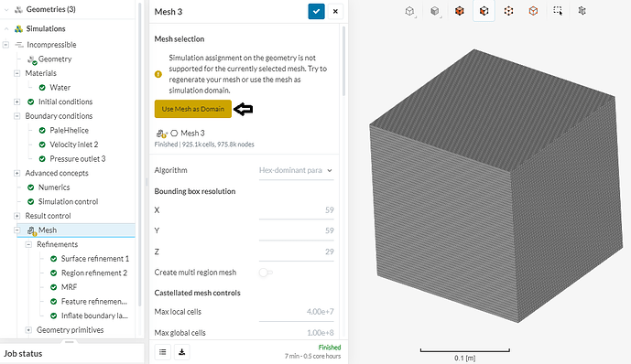This screenshot has width=631, height=364.
Task: Collapse the Incompressible simulation node
Action: click(5, 45)
